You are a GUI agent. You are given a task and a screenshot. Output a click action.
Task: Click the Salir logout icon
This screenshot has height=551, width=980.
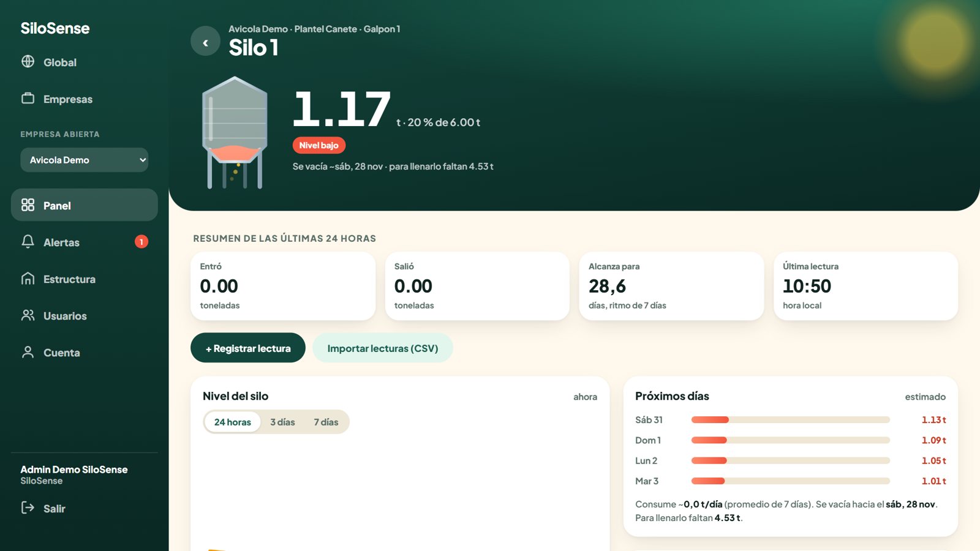point(28,508)
